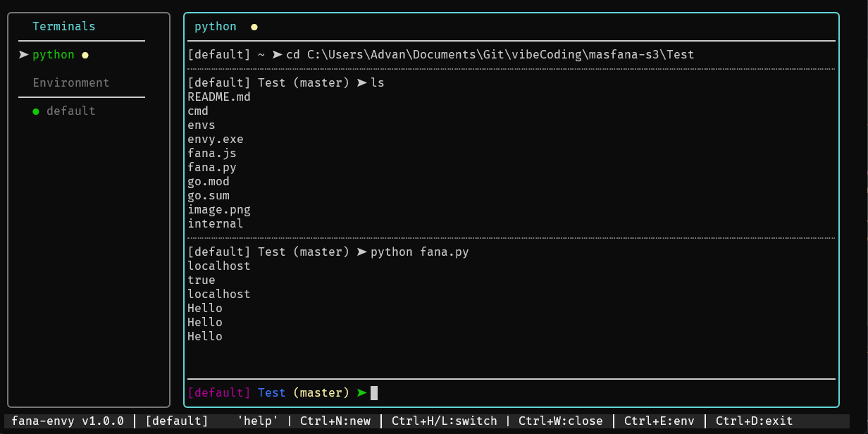
Task: Click Ctrl+N:new to open a new terminal
Action: [x=338, y=421]
